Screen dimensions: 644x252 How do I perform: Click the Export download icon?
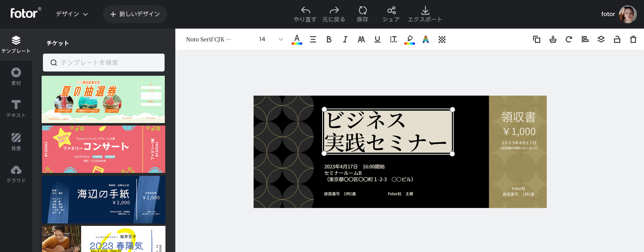(425, 11)
